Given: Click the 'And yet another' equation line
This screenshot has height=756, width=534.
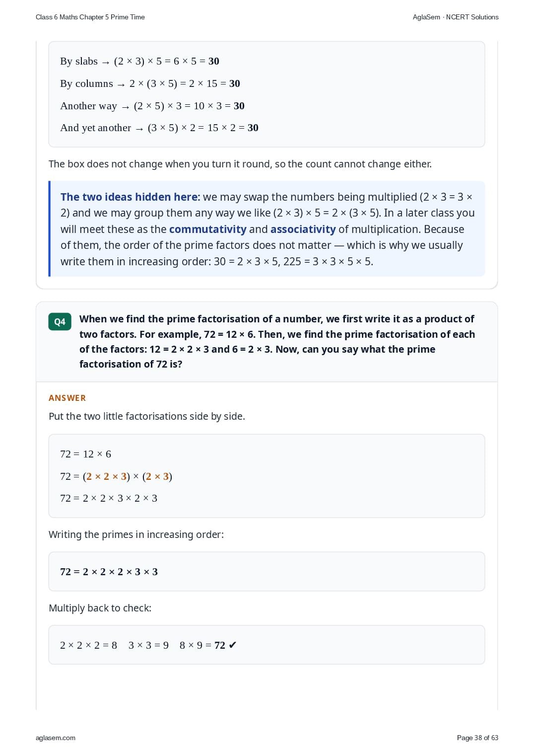Looking at the screenshot, I should pos(159,128).
